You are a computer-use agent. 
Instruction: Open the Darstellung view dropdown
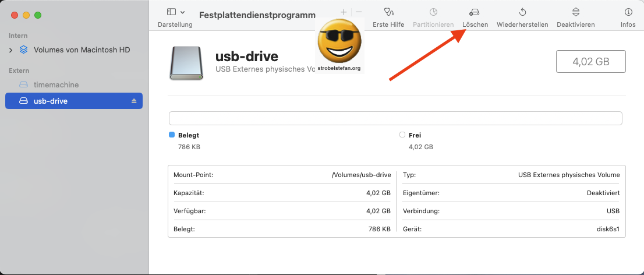pyautogui.click(x=176, y=12)
